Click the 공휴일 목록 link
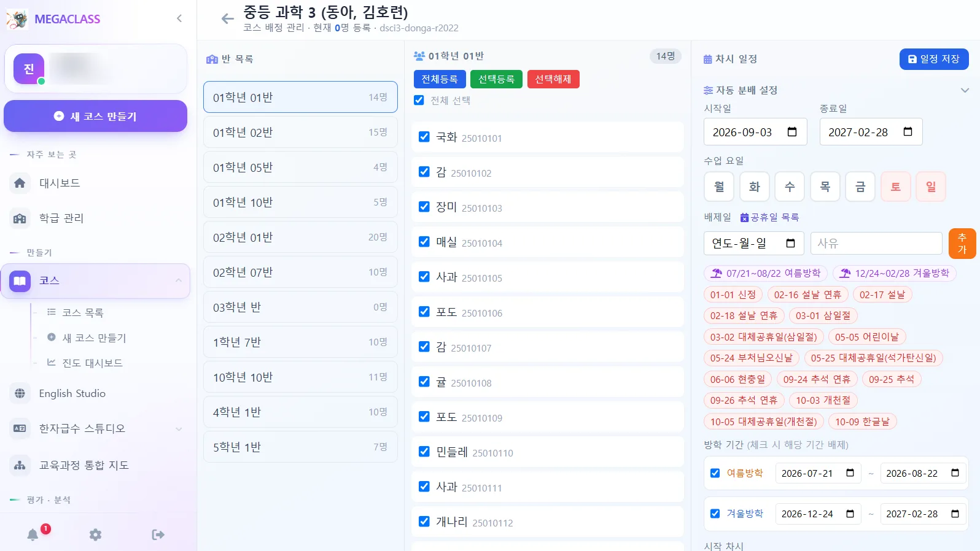Image resolution: width=980 pixels, height=551 pixels. 769,217
